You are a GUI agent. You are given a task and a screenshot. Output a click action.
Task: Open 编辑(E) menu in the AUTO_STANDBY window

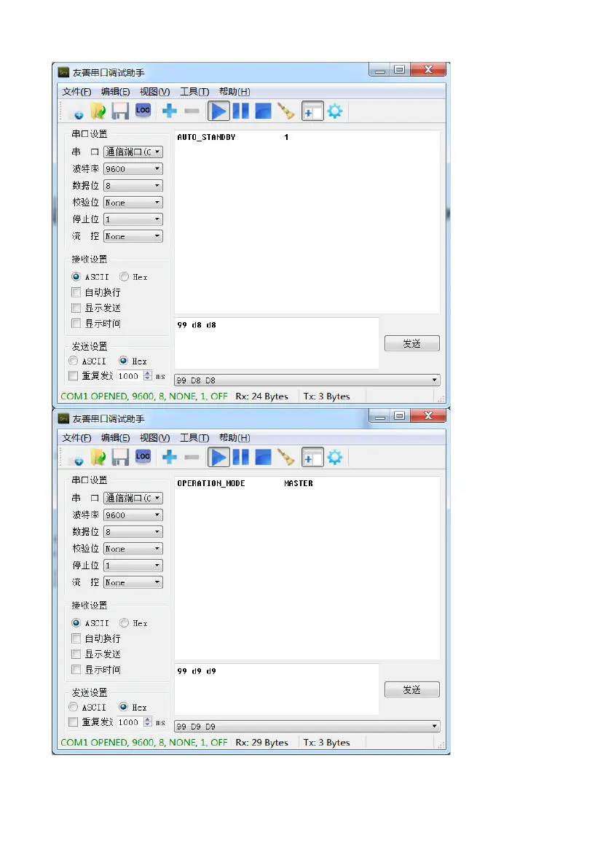click(x=116, y=91)
